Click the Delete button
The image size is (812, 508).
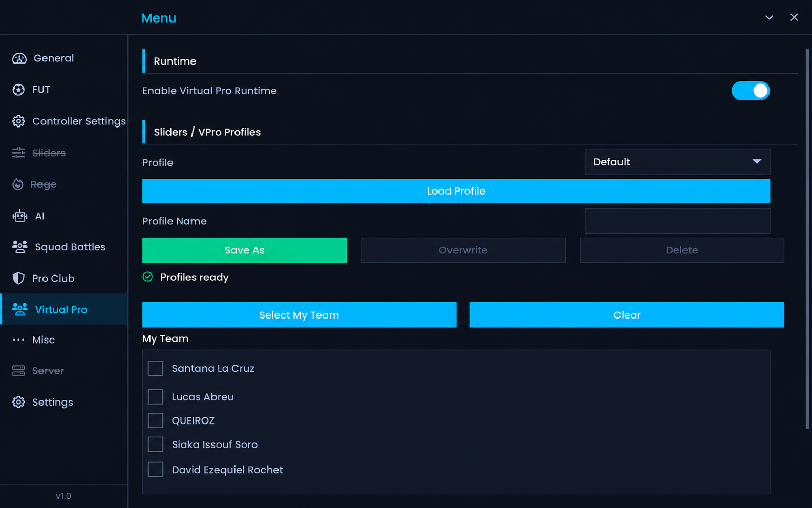(x=681, y=250)
